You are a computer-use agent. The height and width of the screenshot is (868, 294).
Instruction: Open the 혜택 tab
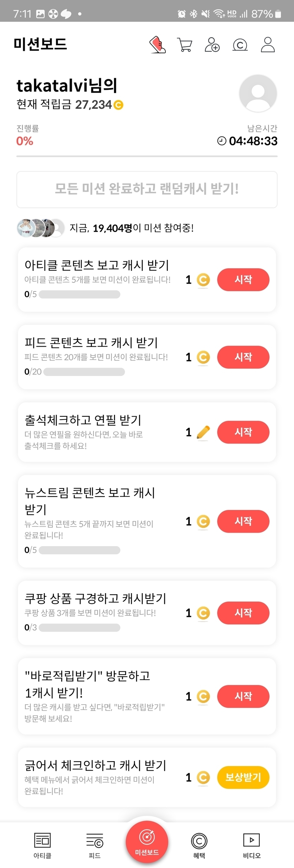pyautogui.click(x=199, y=845)
